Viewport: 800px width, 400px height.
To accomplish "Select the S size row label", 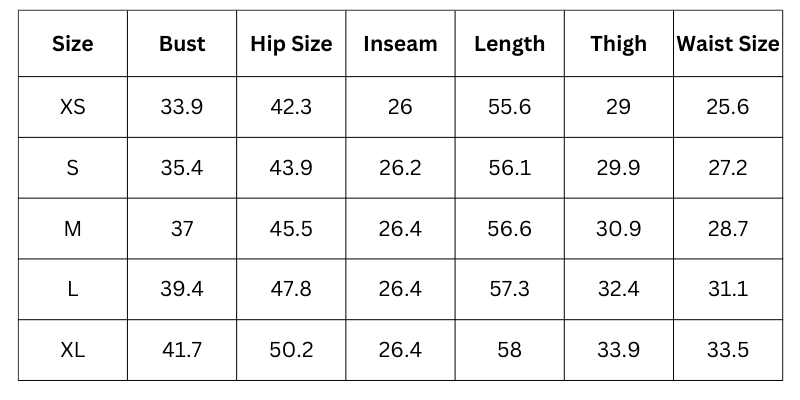I will [72, 168].
